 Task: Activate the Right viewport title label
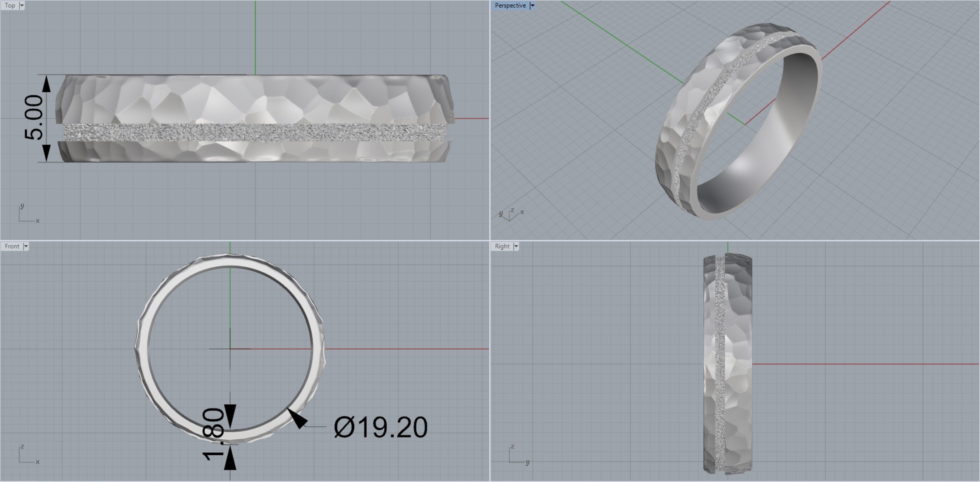point(502,246)
